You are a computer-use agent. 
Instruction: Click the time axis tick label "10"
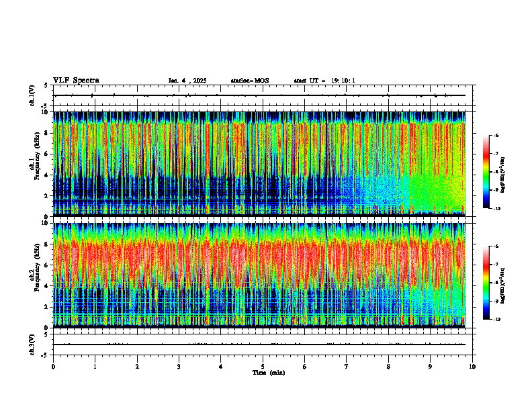[472, 367]
